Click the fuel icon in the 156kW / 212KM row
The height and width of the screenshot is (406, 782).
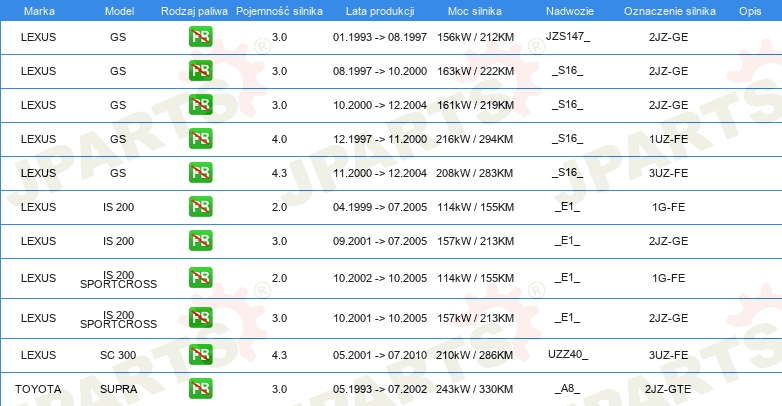coord(200,37)
